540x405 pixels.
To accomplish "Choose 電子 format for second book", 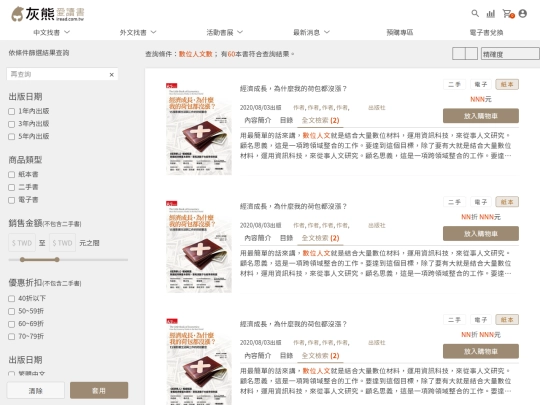I will click(x=481, y=202).
